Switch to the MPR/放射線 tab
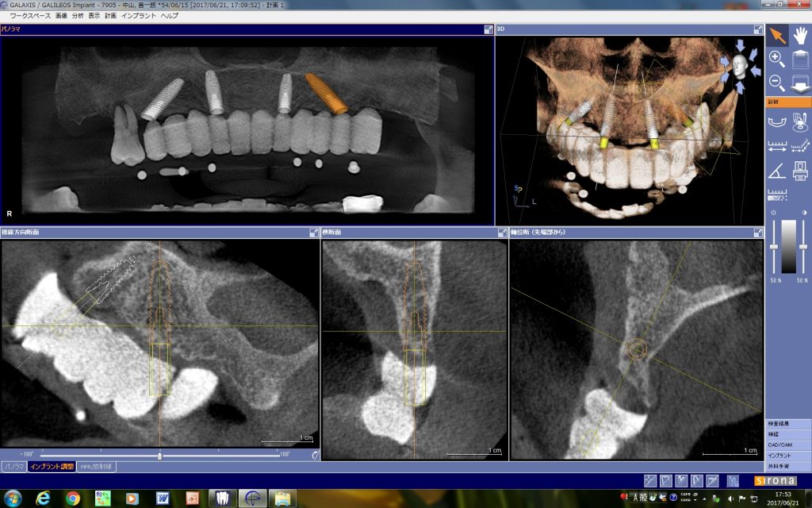Viewport: 812px width, 508px height. [96, 467]
